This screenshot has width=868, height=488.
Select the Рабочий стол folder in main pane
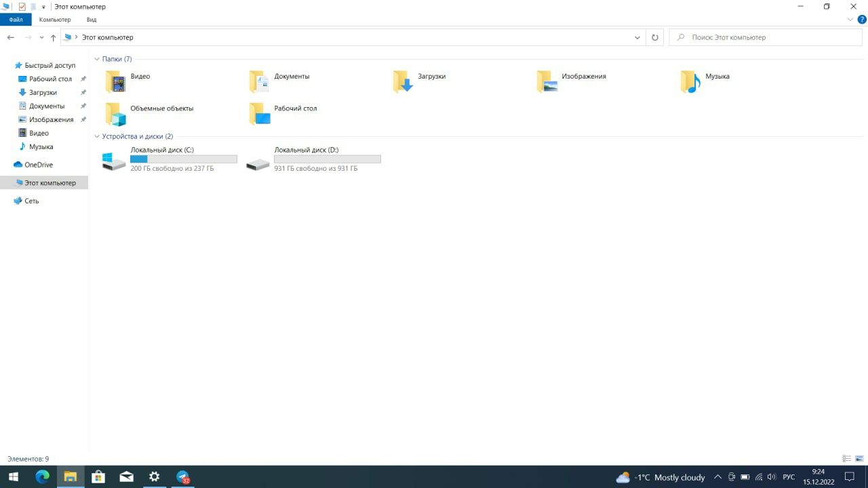[x=283, y=114]
